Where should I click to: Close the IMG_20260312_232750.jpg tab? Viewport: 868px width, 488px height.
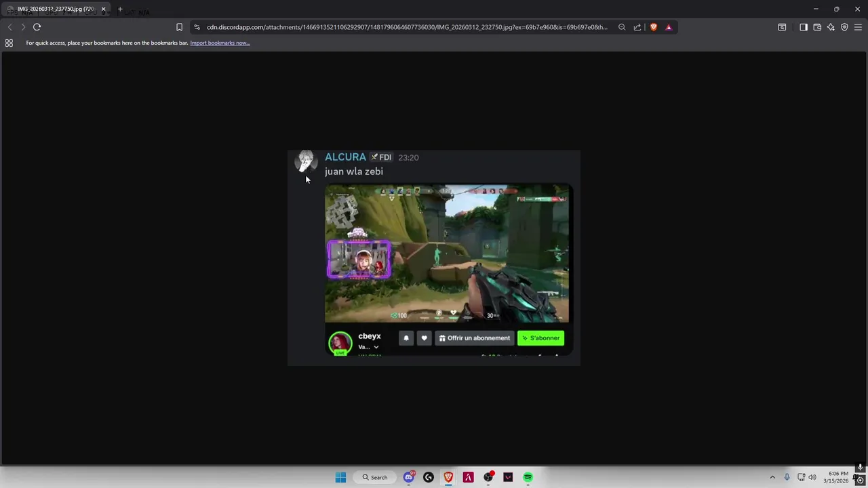103,9
